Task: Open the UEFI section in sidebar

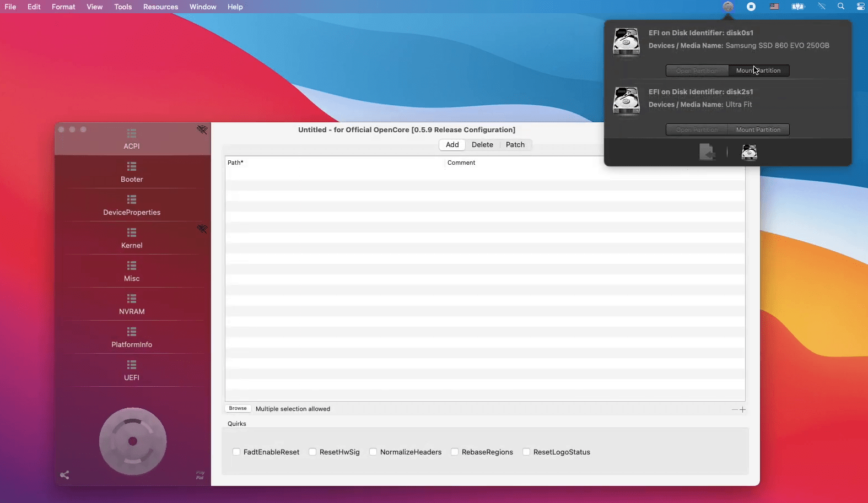Action: 132,370
